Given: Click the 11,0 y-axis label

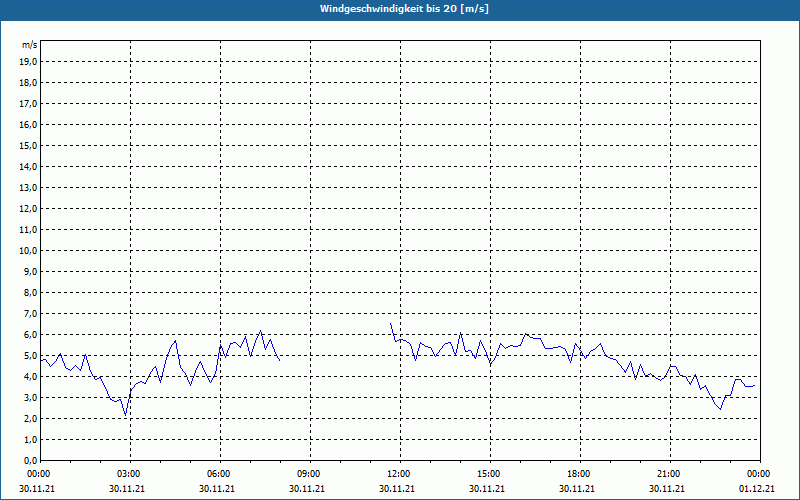Looking at the screenshot, I should [29, 230].
